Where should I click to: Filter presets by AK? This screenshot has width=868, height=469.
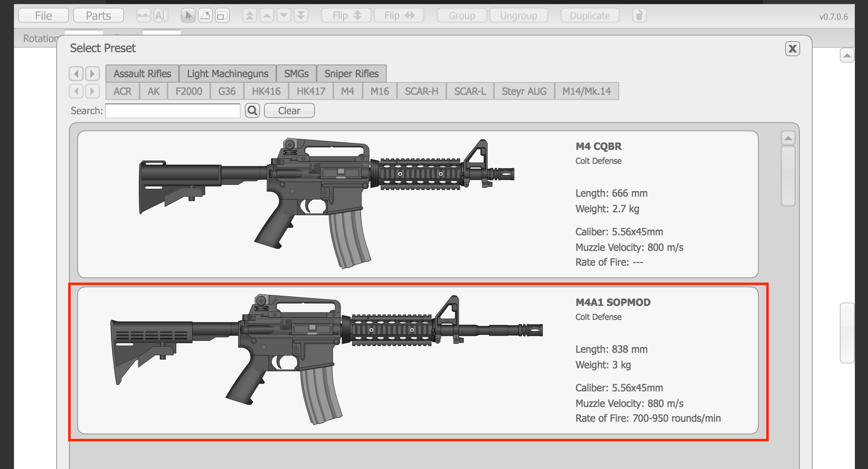click(154, 91)
